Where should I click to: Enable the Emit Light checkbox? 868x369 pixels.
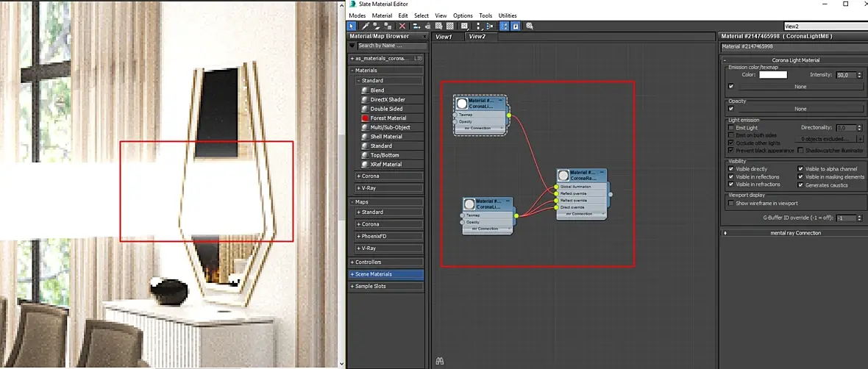(731, 128)
